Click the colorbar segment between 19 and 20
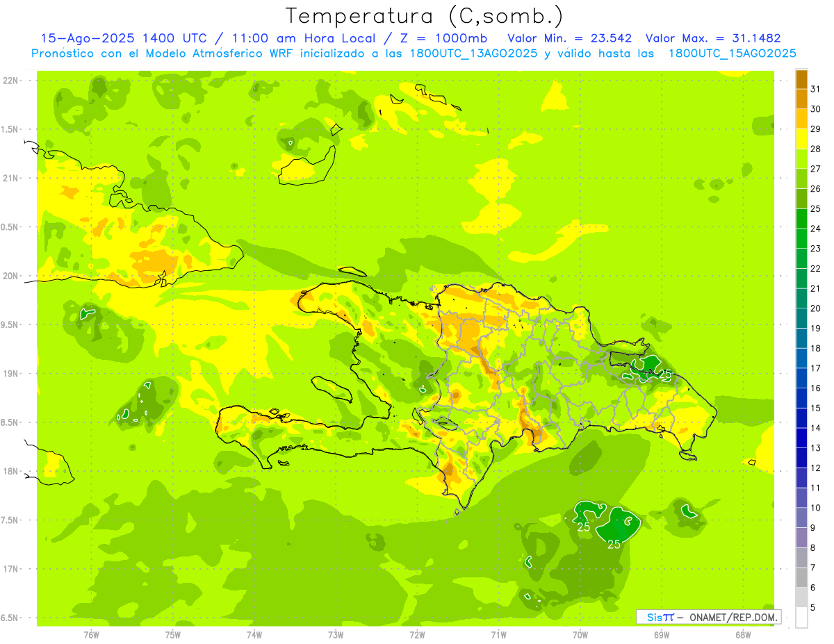Viewport: 834px width, 644px height. point(801,318)
